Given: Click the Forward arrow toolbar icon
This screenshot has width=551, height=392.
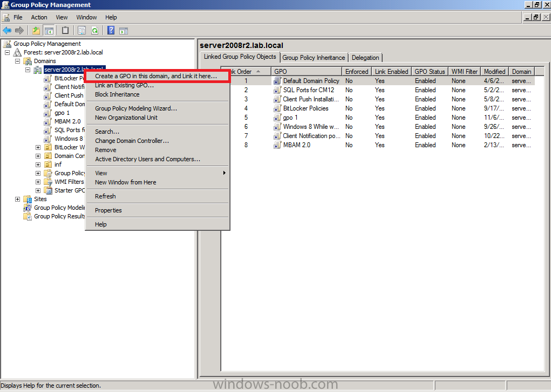Looking at the screenshot, I should point(19,31).
